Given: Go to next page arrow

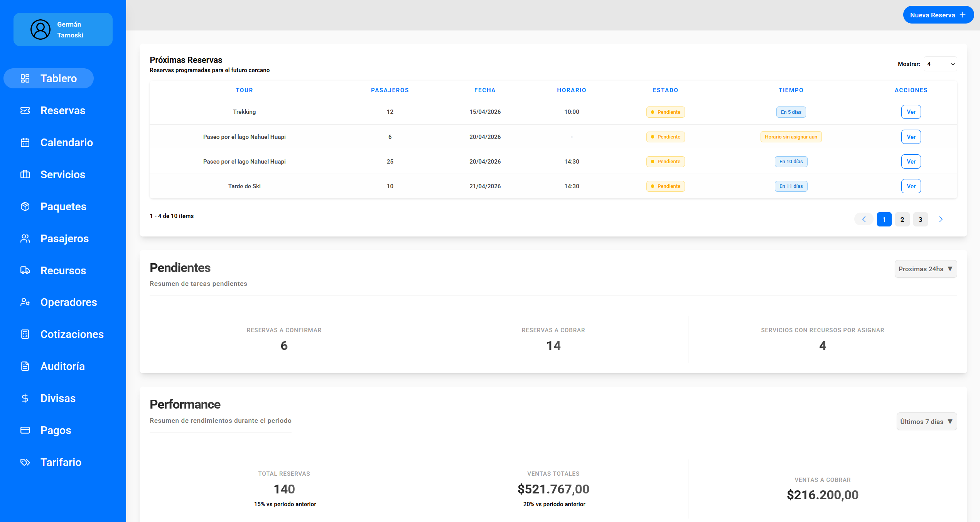Looking at the screenshot, I should [941, 219].
